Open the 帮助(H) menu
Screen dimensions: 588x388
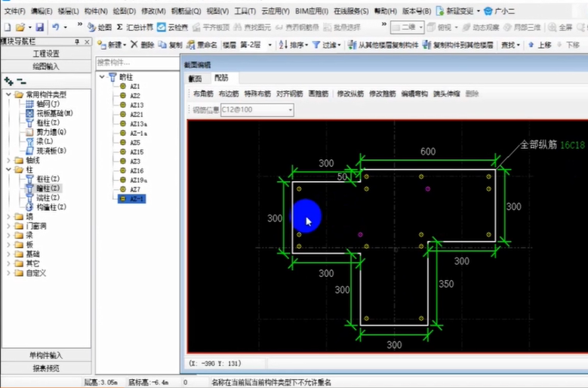coord(386,11)
